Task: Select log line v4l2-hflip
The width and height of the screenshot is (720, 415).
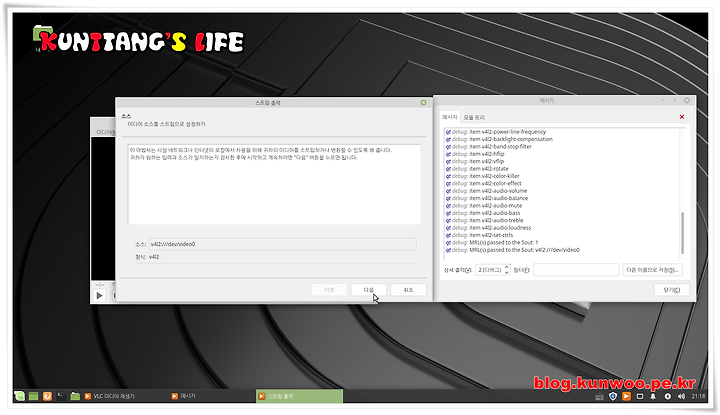Action: tap(475, 154)
